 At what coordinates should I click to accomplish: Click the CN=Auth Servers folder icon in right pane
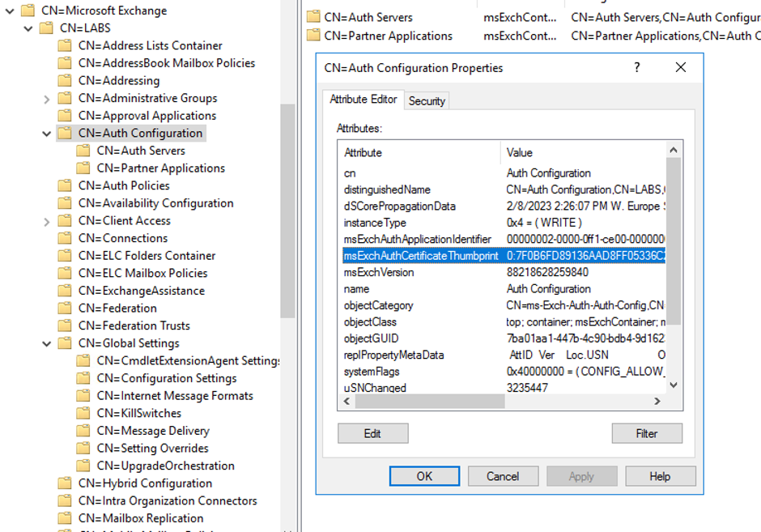[x=313, y=17]
